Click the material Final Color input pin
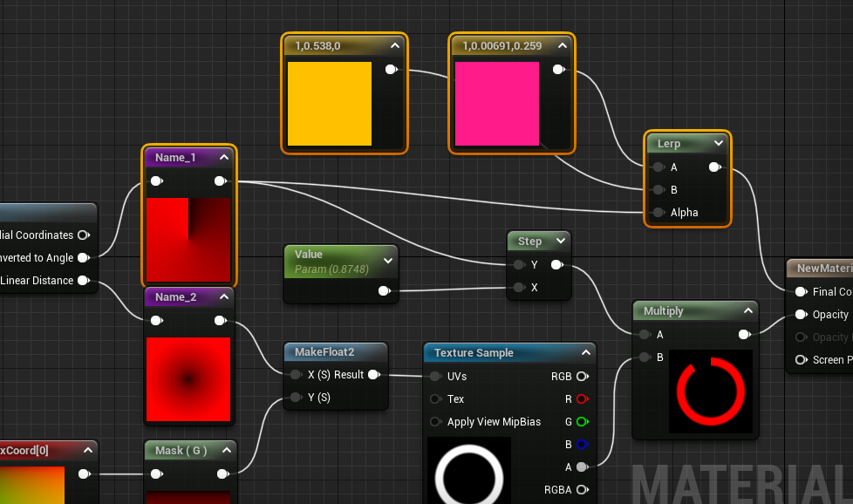 click(802, 292)
